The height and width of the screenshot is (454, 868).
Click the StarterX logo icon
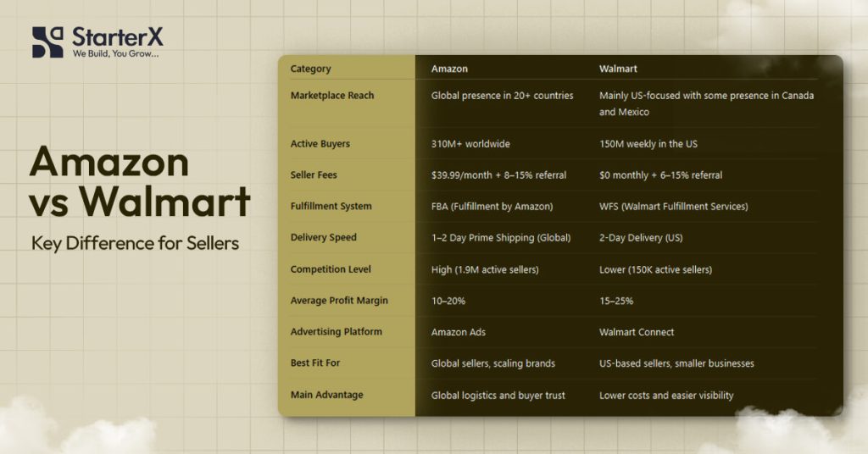(x=47, y=42)
